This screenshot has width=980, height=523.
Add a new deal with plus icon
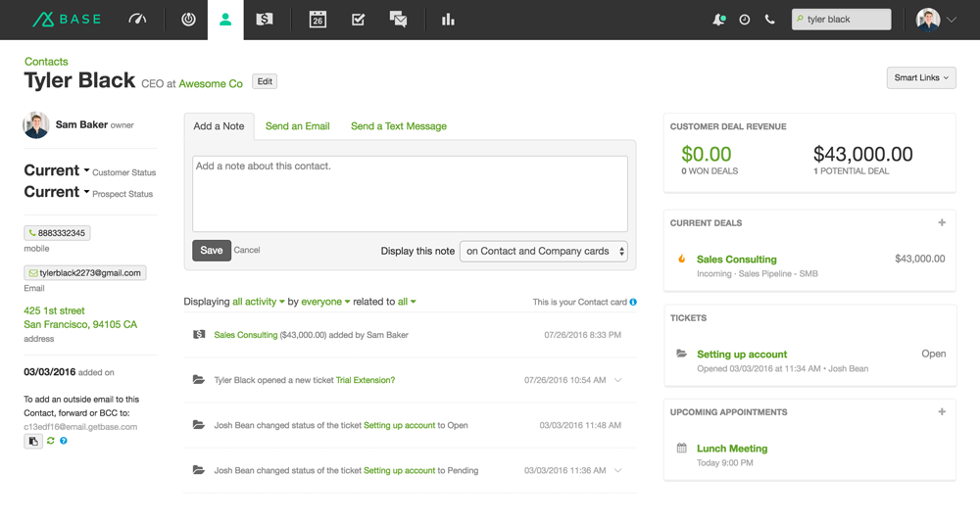pyautogui.click(x=942, y=222)
